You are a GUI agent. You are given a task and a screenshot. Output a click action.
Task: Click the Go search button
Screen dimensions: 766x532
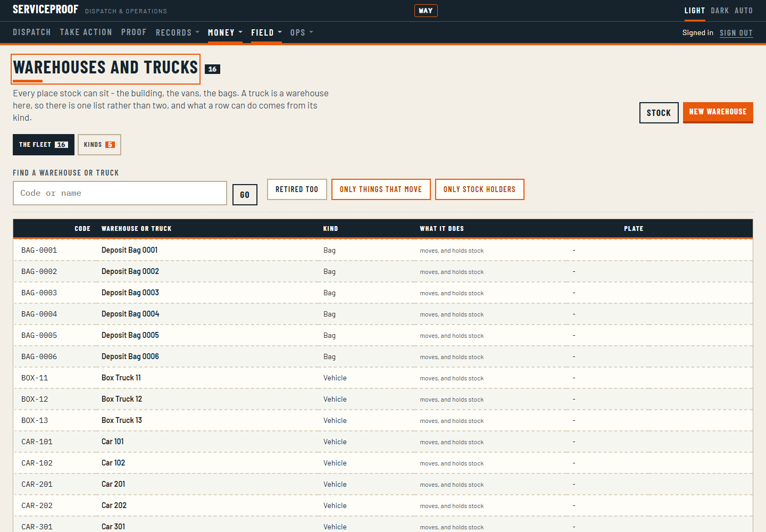click(245, 195)
